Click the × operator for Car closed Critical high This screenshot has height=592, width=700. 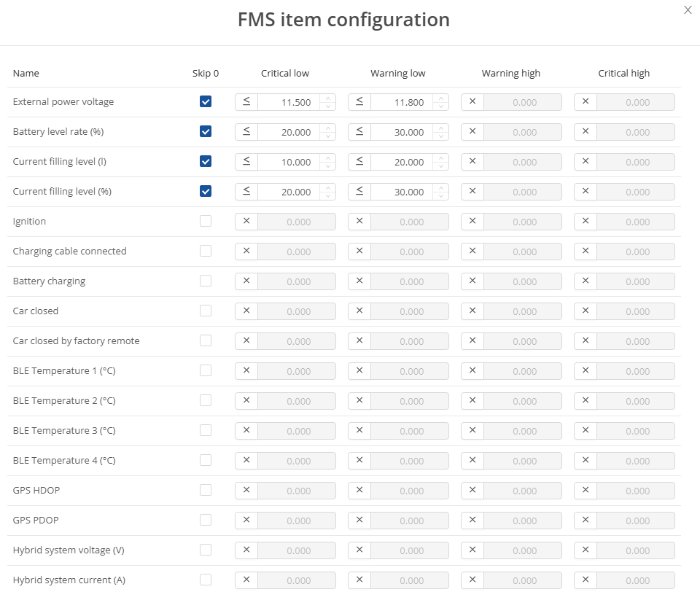[586, 311]
